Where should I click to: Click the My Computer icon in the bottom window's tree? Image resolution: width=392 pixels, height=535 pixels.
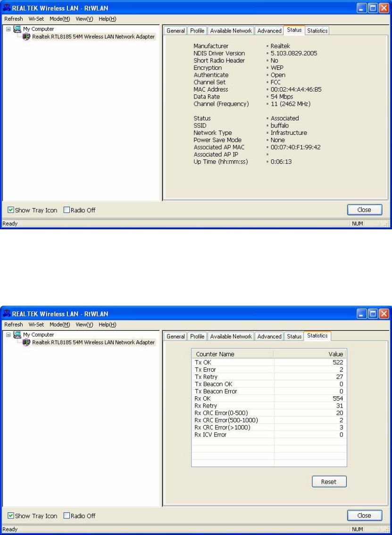pos(17,334)
